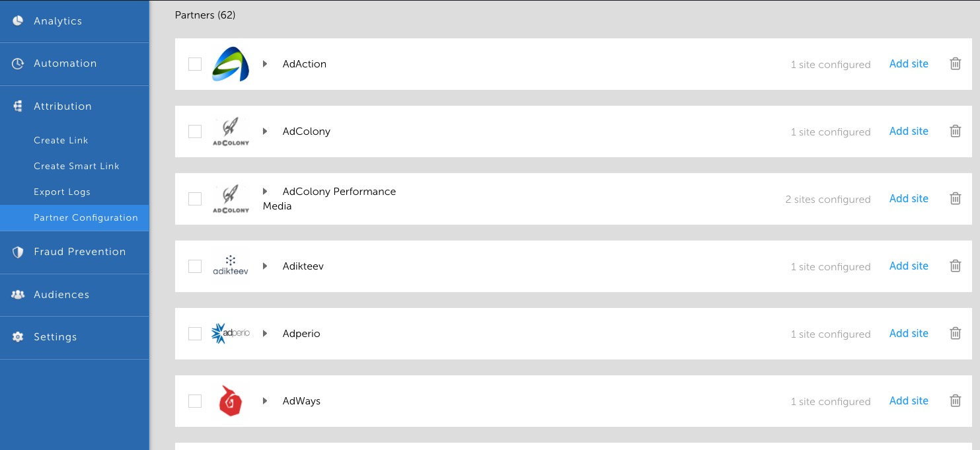Open Analytics via its pie chart icon

pyautogui.click(x=18, y=21)
